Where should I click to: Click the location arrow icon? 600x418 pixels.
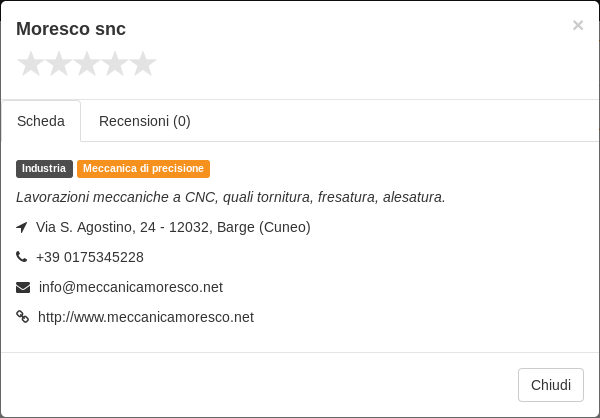point(22,227)
